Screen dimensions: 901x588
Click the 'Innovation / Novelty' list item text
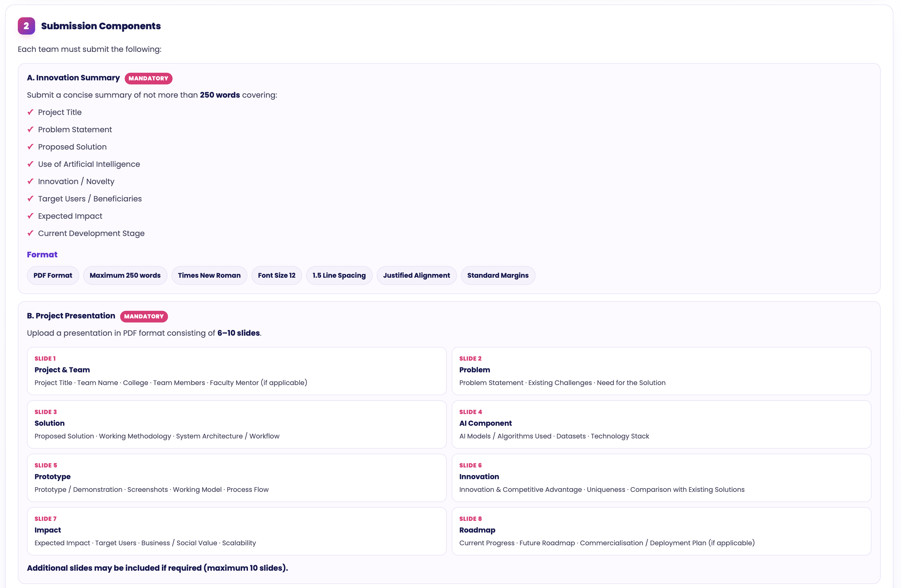(x=76, y=181)
